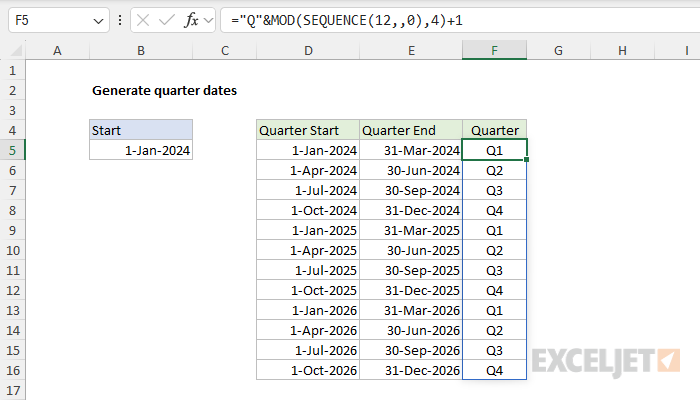Select the cell 30-Jun-2025
The height and width of the screenshot is (400, 700).
[411, 250]
